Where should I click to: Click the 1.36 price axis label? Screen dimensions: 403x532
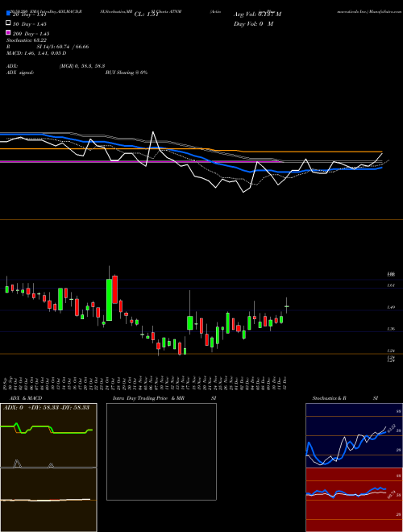[391, 329]
